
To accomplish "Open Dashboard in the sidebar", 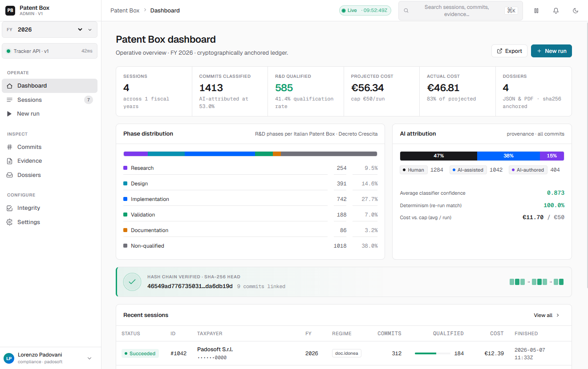I will 50,86.
